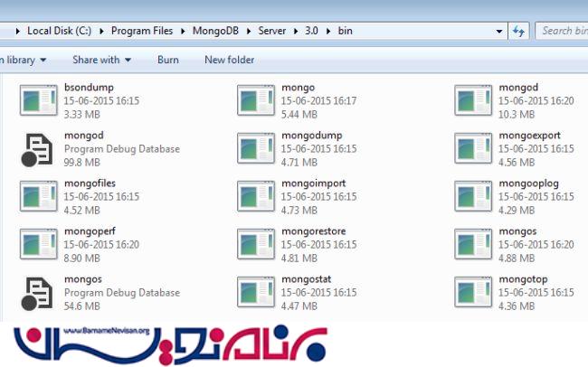Select the mongod Program Debug Database icon
Screen dimensions: 588x367
point(37,149)
